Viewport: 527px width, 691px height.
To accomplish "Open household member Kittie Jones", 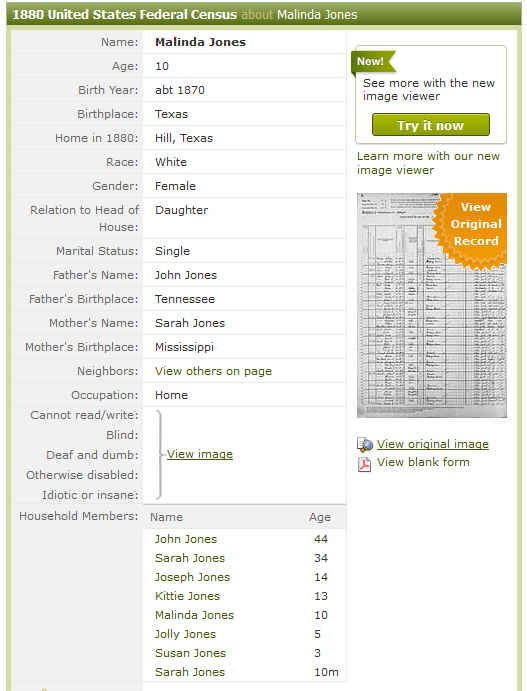I will coord(187,596).
